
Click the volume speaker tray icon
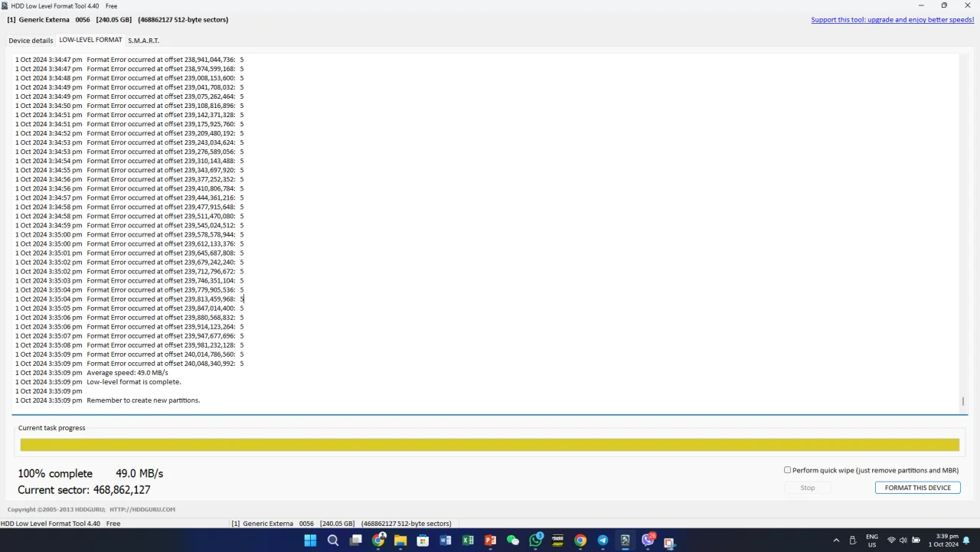[903, 541]
